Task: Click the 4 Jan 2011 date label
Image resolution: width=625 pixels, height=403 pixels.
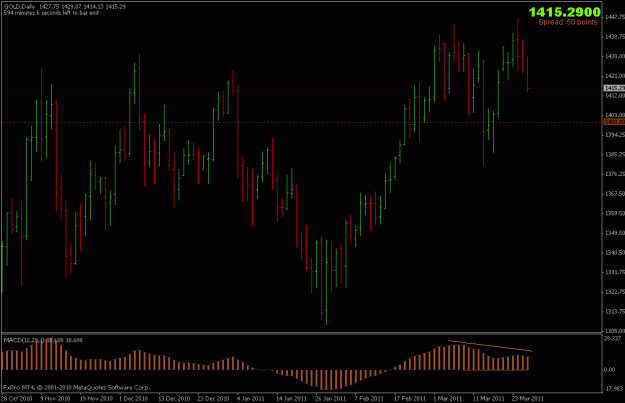Action: [x=250, y=398]
